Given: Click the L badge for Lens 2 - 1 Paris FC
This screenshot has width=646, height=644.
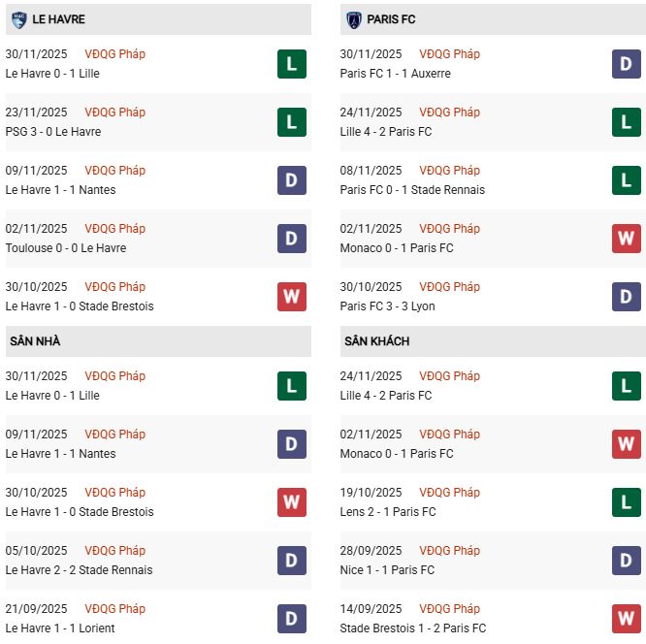Looking at the screenshot, I should click(x=627, y=502).
